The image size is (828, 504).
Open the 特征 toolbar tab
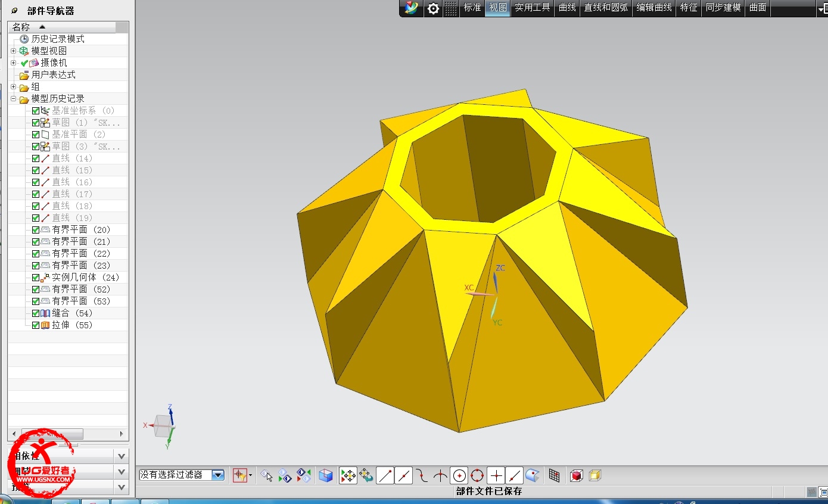tap(689, 8)
